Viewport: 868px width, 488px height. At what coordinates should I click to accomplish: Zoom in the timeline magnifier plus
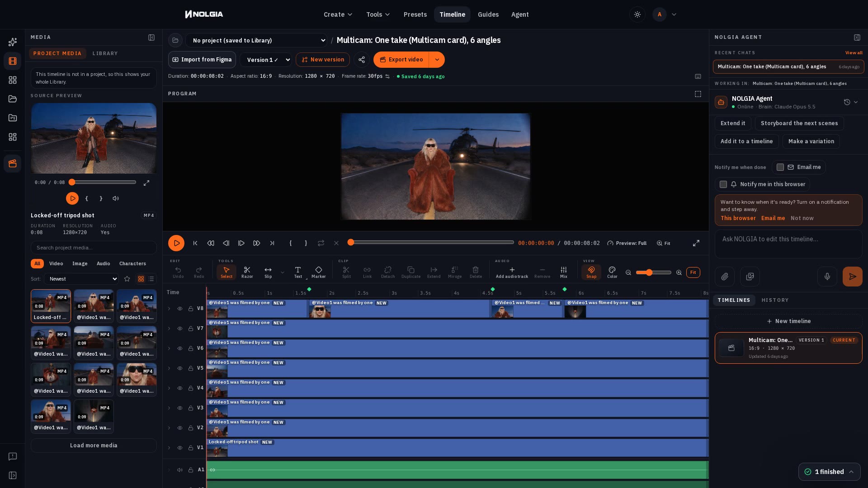679,272
